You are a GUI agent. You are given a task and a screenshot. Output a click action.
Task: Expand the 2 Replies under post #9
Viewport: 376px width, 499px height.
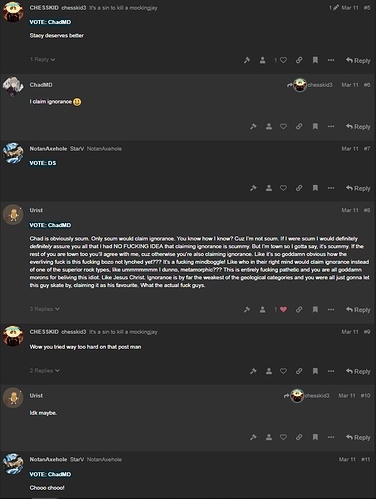[x=45, y=371]
